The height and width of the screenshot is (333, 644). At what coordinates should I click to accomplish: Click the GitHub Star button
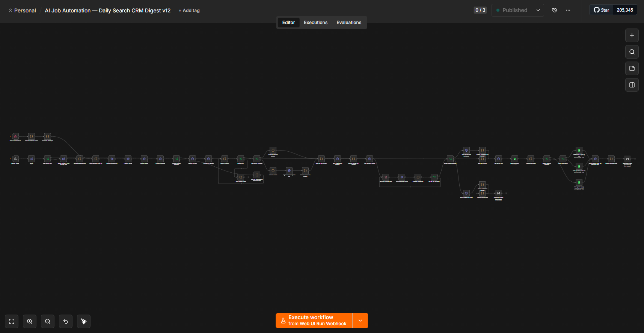click(x=602, y=10)
